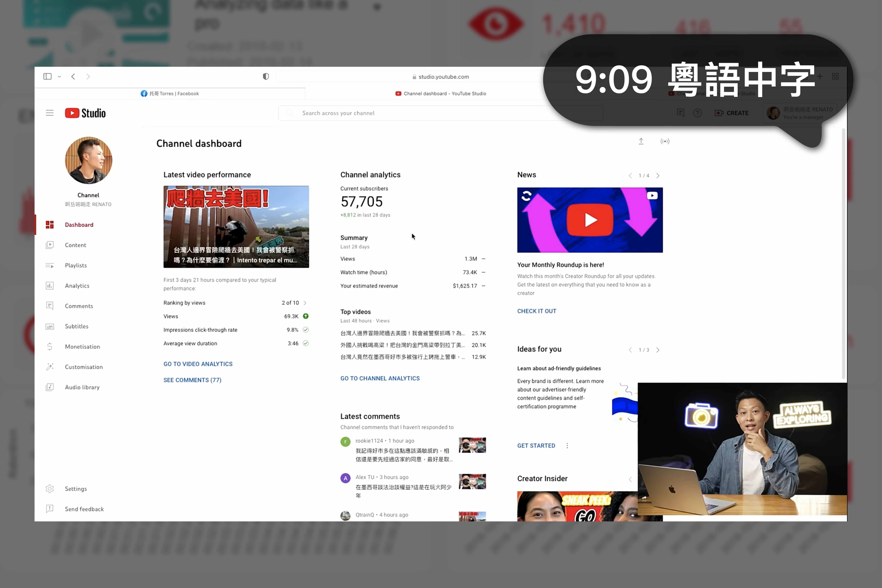Go forward with the Safari forward arrow

88,76
